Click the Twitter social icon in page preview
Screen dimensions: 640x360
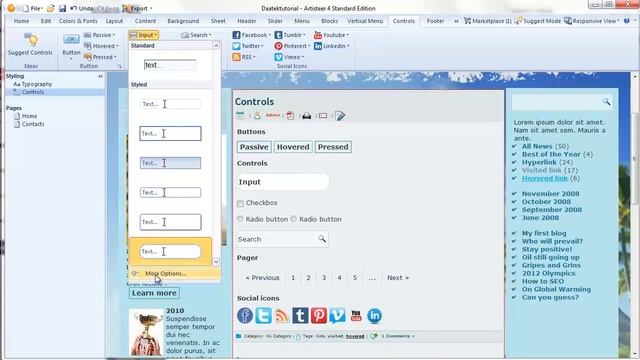pos(263,316)
